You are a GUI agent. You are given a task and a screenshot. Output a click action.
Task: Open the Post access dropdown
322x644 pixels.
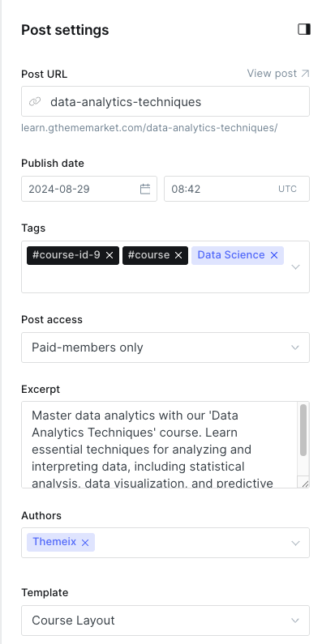tap(165, 348)
